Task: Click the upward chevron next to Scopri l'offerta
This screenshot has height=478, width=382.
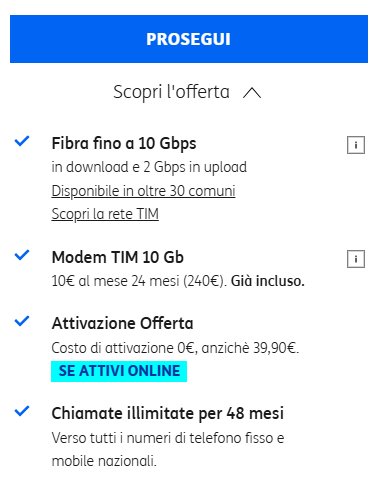Action: pyautogui.click(x=252, y=93)
